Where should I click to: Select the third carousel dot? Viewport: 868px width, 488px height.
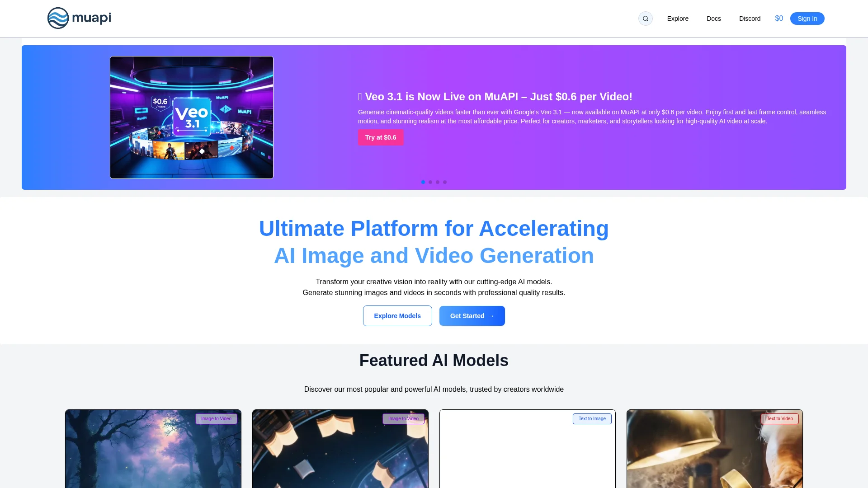(x=438, y=182)
